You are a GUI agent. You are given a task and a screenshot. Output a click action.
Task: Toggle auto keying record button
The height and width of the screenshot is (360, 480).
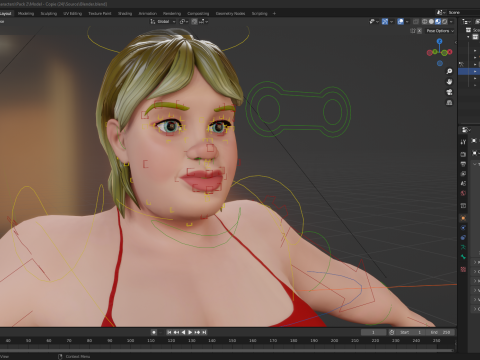point(154,332)
